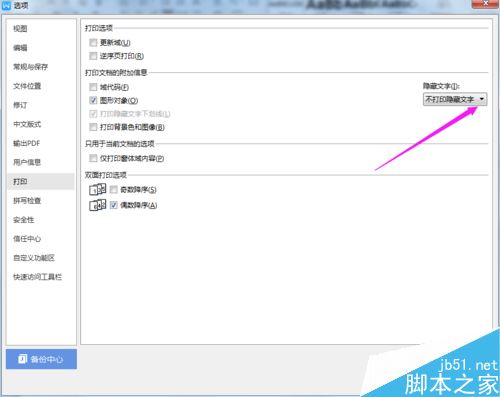The width and height of the screenshot is (500, 397).
Task: Click the odd pages descending order icon
Action: 97,189
